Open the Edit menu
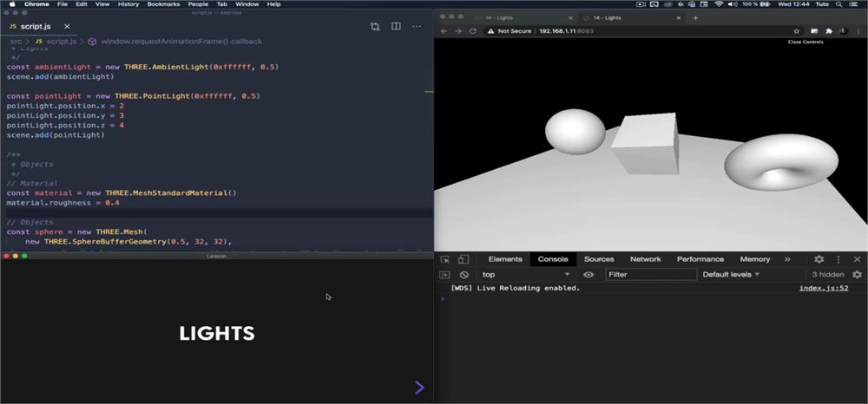Viewport: 868px width, 404px height. click(x=82, y=3)
